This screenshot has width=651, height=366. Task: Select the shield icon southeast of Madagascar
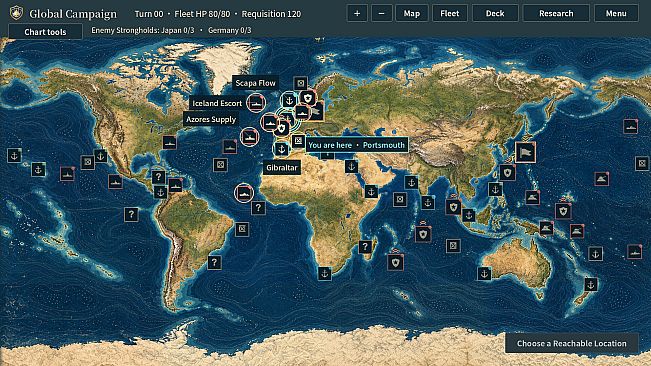pyautogui.click(x=395, y=263)
